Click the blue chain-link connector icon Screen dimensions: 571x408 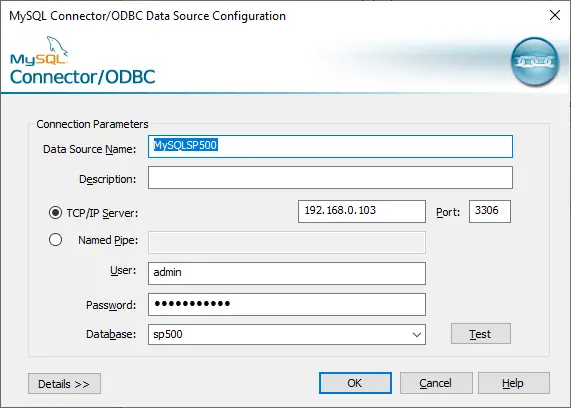(535, 61)
